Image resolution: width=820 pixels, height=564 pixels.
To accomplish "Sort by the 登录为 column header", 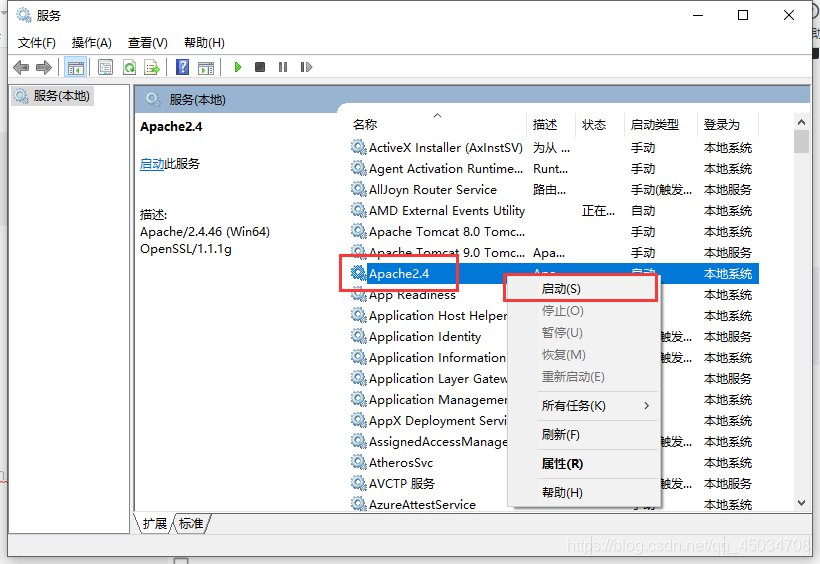I will [x=728, y=125].
